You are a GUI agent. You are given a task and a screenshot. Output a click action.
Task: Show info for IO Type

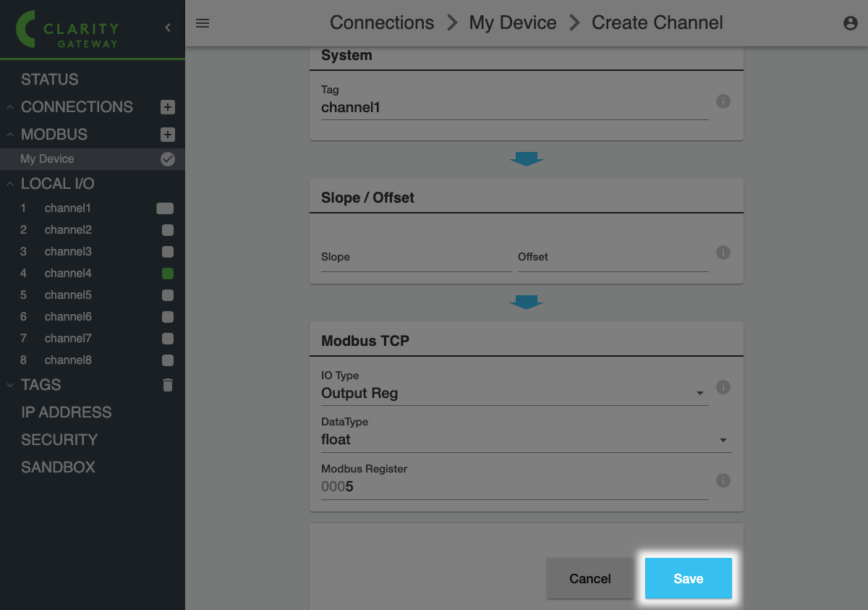pos(723,387)
